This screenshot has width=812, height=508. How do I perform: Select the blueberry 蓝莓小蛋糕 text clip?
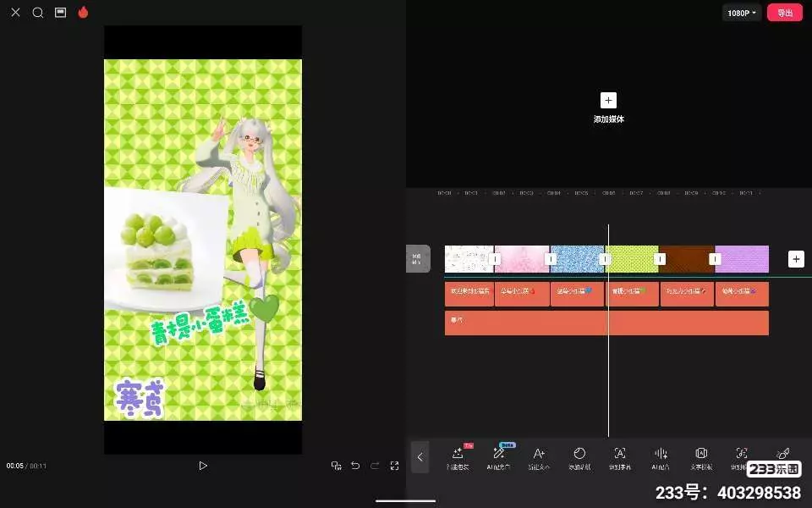pyautogui.click(x=577, y=294)
